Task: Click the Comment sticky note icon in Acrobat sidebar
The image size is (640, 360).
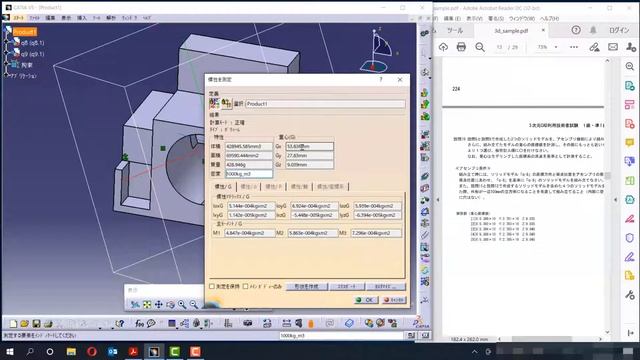Action: 629,142
